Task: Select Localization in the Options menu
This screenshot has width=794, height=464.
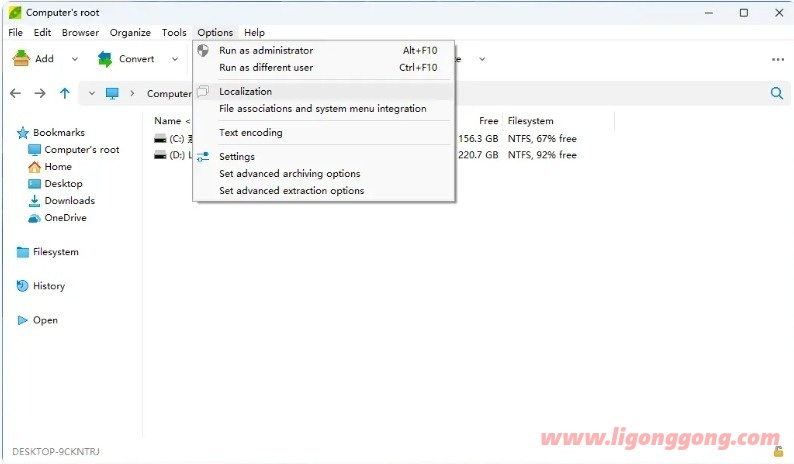Action: (245, 92)
